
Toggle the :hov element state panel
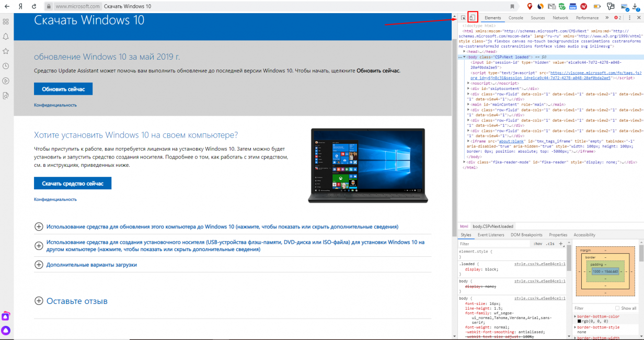[x=537, y=244]
